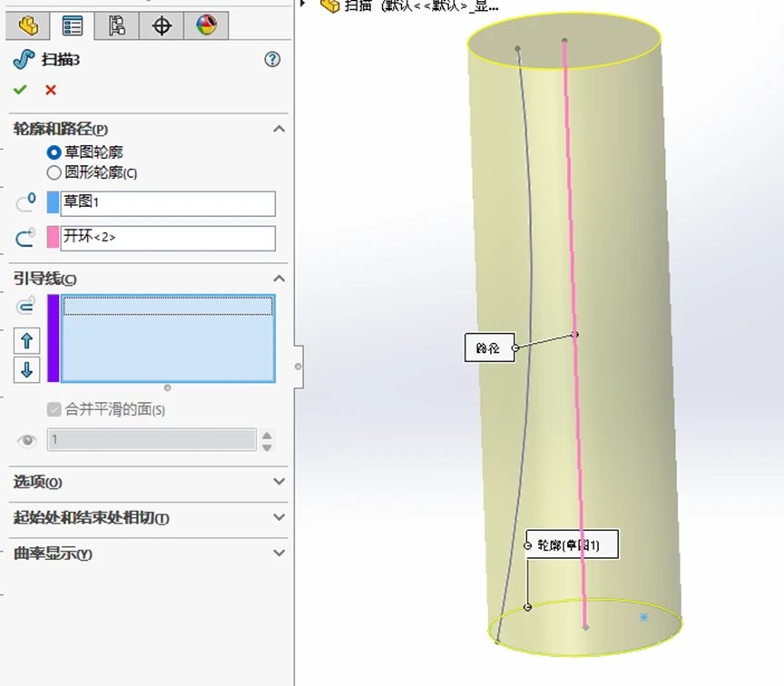Expand the 选项 options section
Viewport: 784px width, 686px height.
279,482
